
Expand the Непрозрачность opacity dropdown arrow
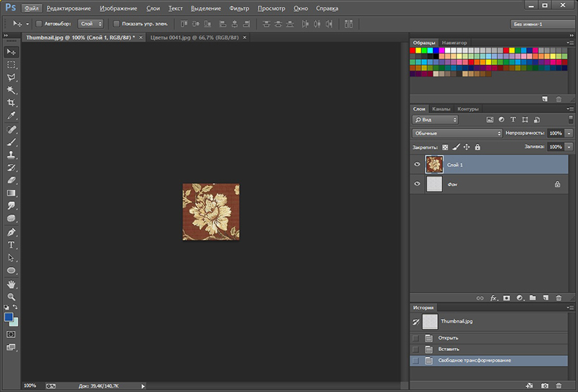[x=569, y=134]
